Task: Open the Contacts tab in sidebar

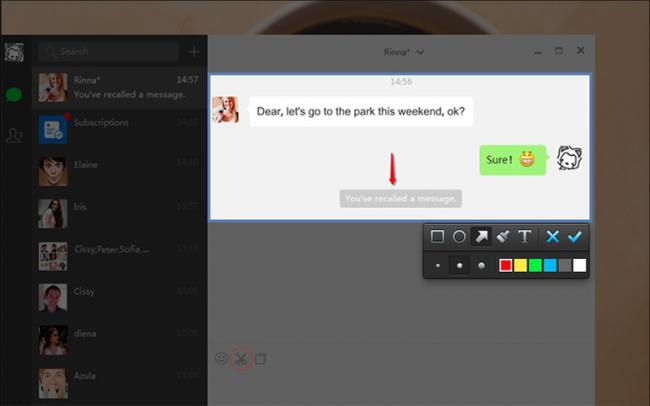Action: (14, 135)
